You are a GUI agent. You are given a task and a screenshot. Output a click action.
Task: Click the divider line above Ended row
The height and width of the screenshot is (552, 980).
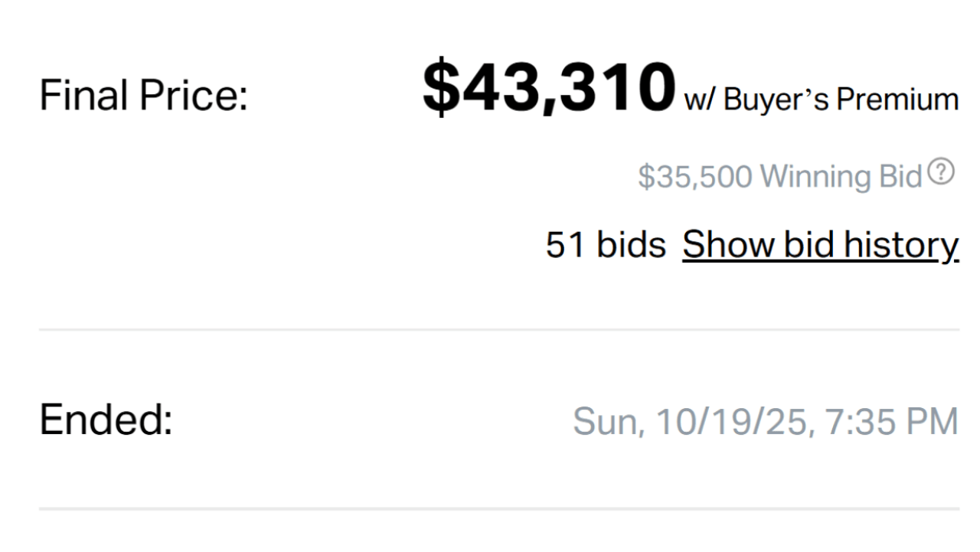[499, 330]
